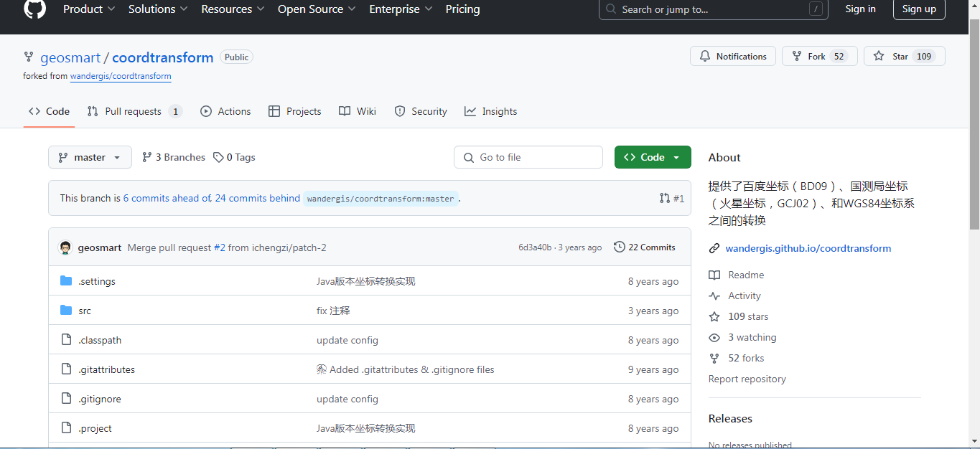This screenshot has height=449, width=980.
Task: Click the Sign in link
Action: (860, 9)
